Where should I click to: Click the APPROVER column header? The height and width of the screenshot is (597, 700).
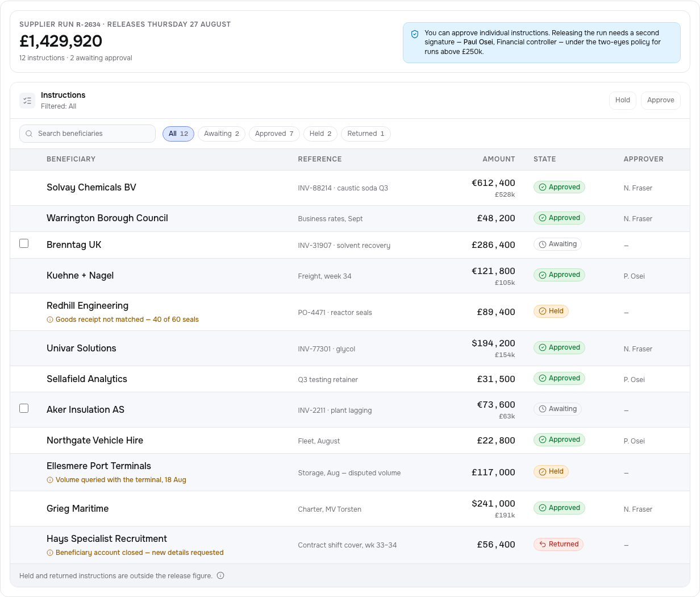[x=644, y=159]
